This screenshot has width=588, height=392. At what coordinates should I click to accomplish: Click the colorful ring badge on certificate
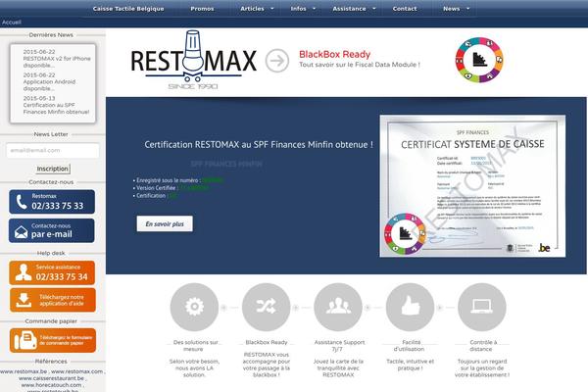(405, 234)
